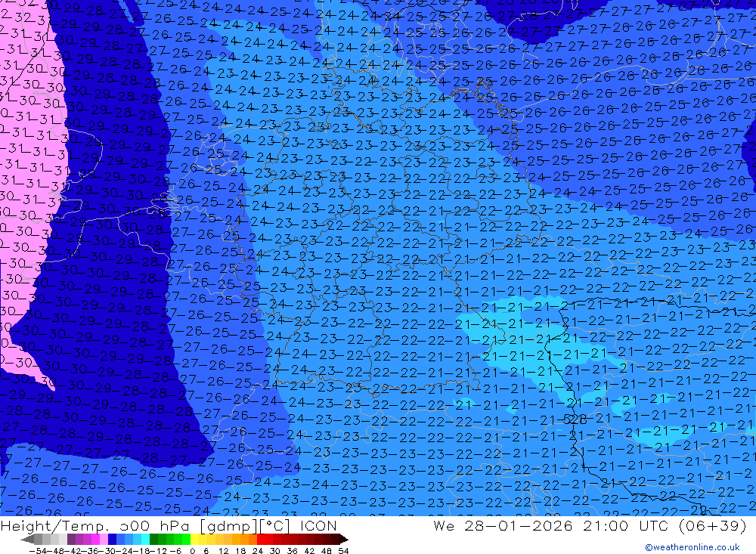
Task: Click the '-54' legend scale value
Action: (x=38, y=551)
